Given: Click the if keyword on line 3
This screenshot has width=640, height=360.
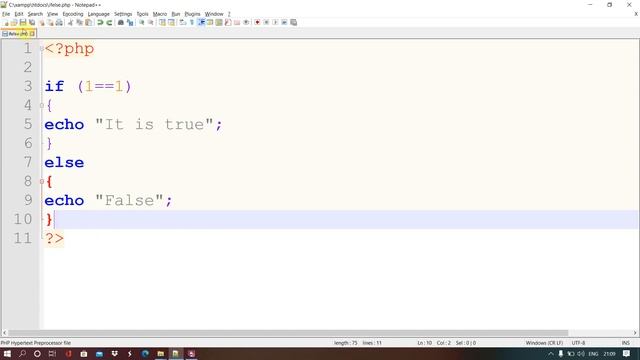Looking at the screenshot, I should pyautogui.click(x=54, y=87).
